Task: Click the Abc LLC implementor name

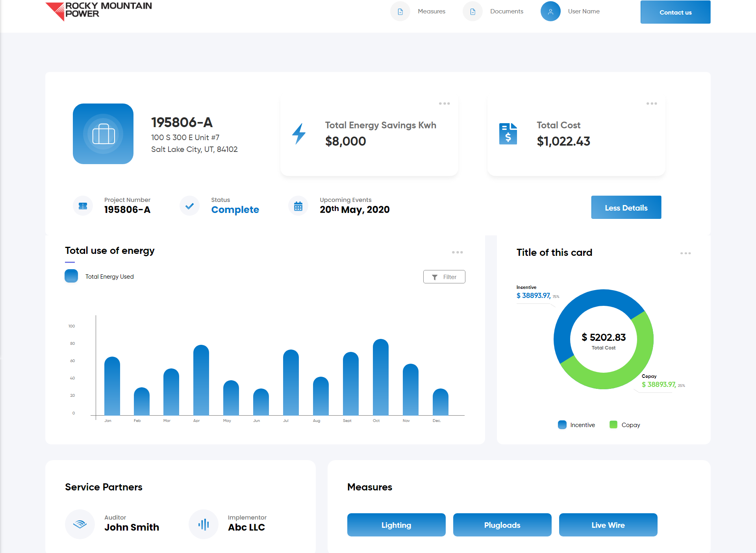Action: click(246, 527)
